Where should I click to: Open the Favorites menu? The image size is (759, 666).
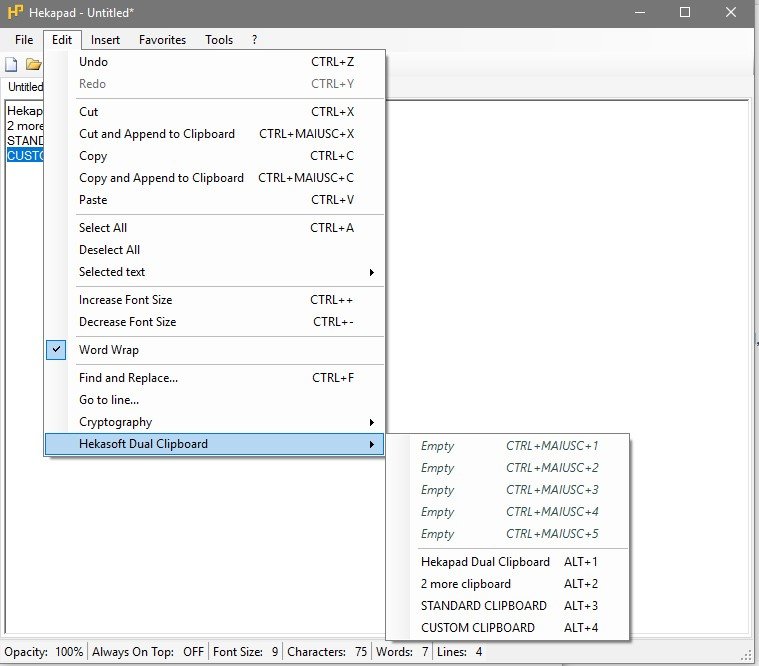click(x=162, y=40)
